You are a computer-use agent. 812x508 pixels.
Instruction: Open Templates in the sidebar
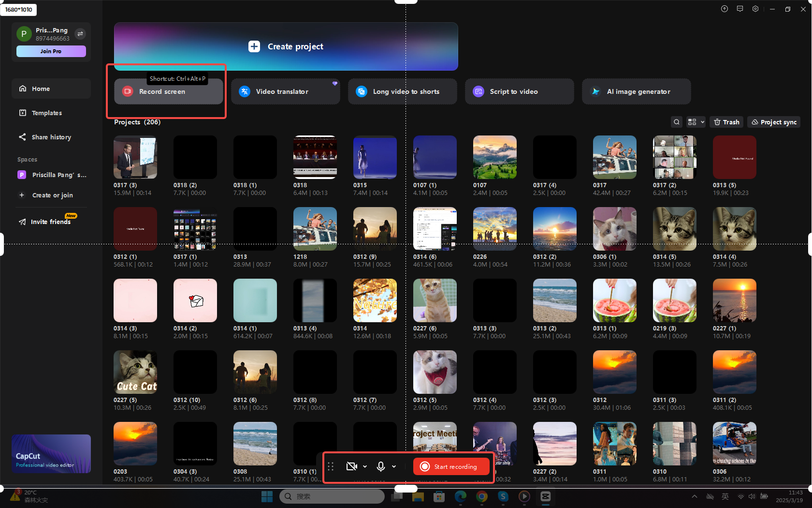(51, 113)
